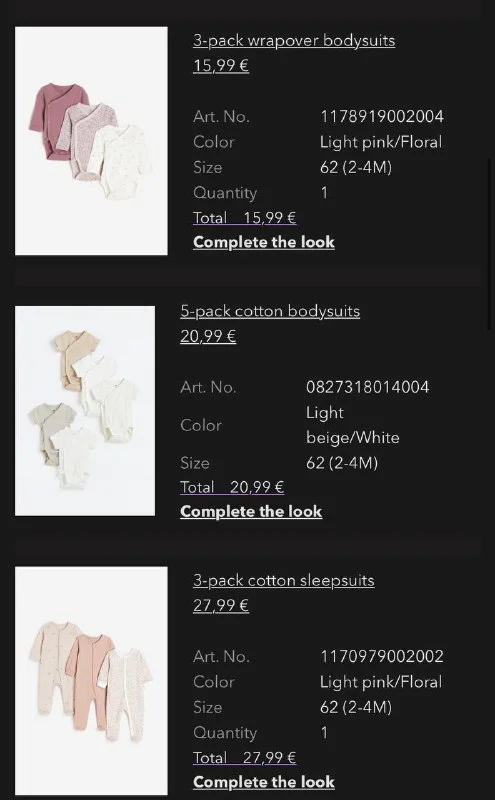This screenshot has width=495, height=800.
Task: Click article number 0827318014004
Action: (367, 387)
